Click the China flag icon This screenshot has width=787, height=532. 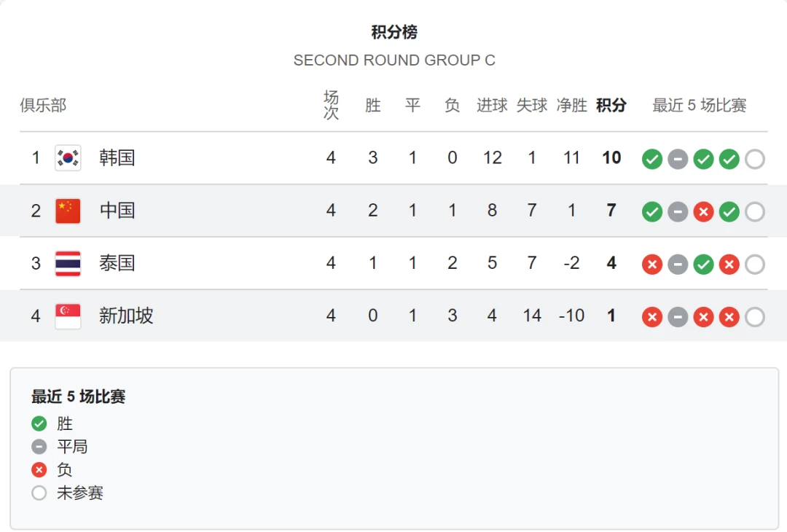[x=68, y=211]
